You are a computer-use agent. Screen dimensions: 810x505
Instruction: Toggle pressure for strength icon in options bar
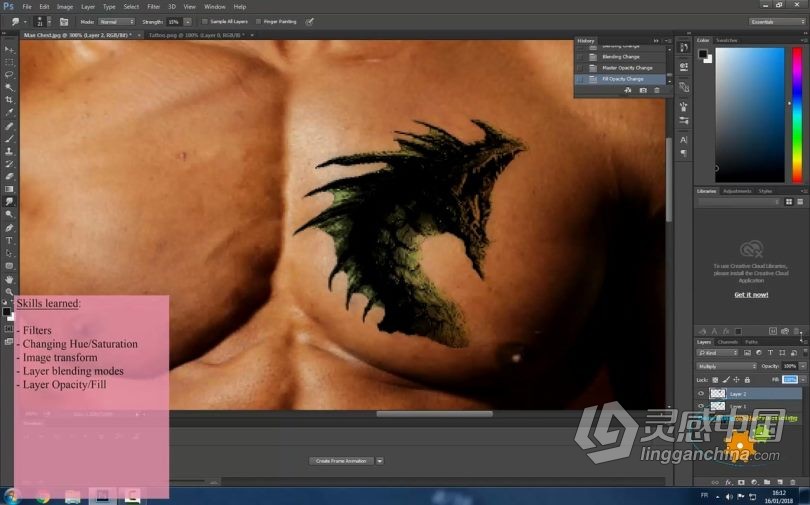pyautogui.click(x=309, y=22)
